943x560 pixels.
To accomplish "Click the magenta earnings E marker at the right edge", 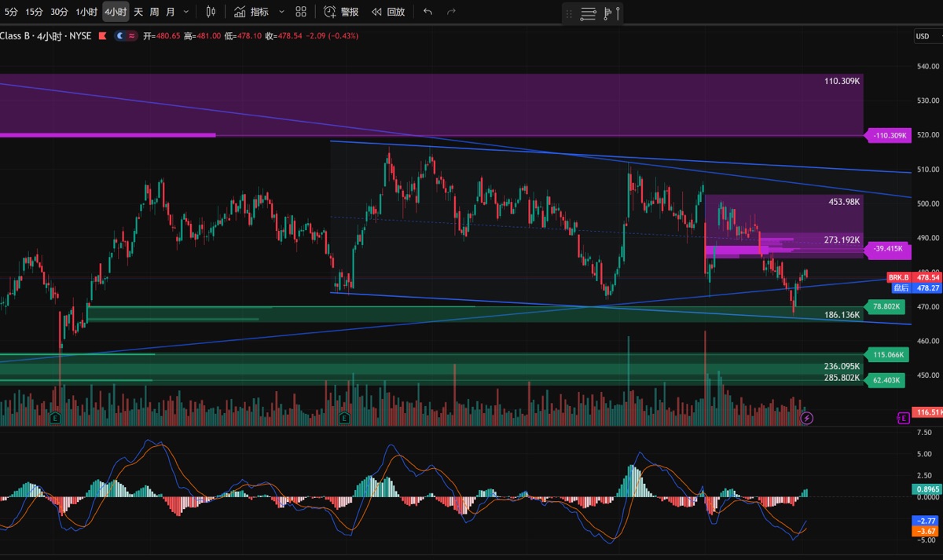I will pyautogui.click(x=903, y=418).
